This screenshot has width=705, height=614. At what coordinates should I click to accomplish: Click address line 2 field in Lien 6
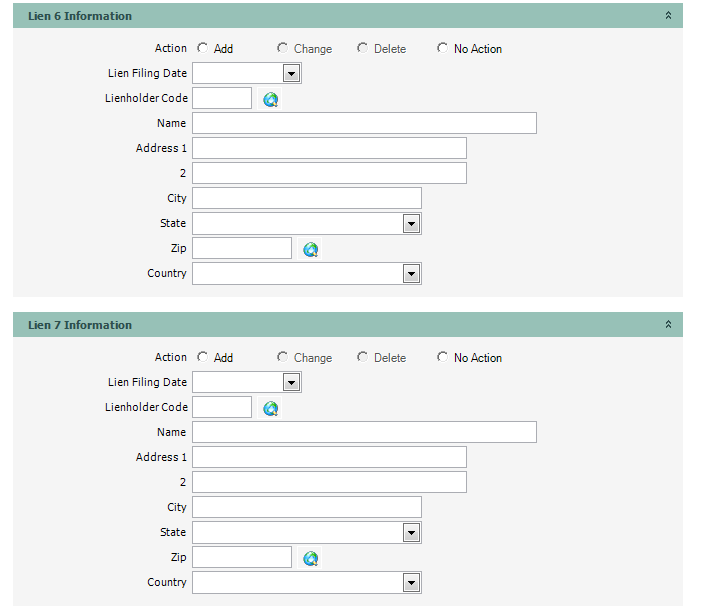(x=329, y=173)
